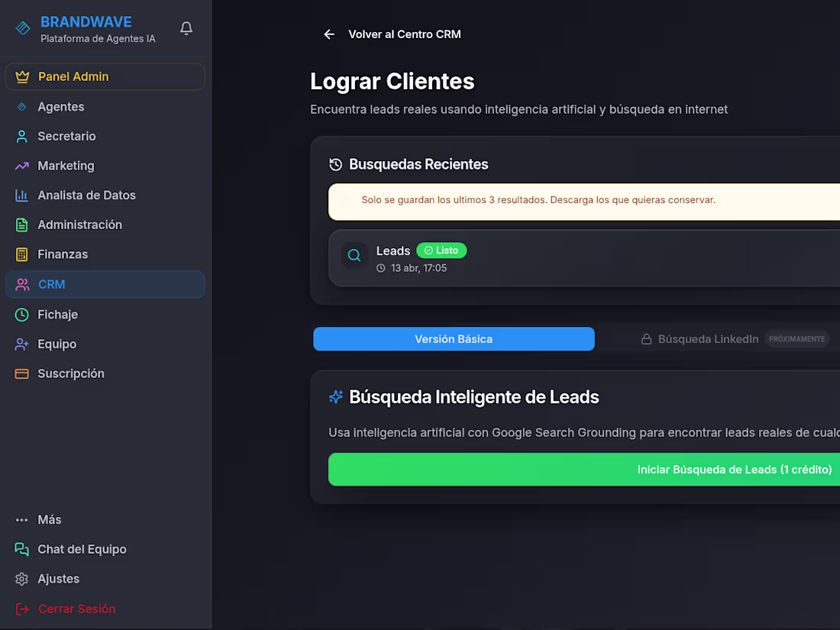The height and width of the screenshot is (630, 840).
Task: Click the 'Lograr Clientes' heading
Action: click(x=393, y=82)
